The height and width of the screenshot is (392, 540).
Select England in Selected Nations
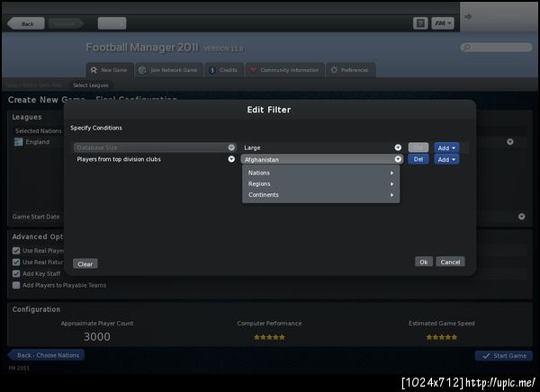[x=38, y=142]
